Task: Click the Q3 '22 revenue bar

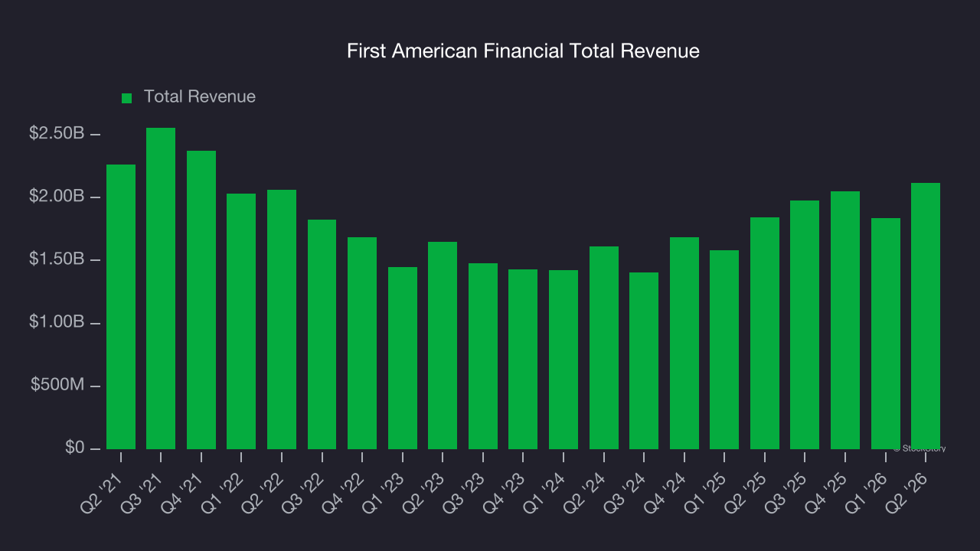Action: (x=322, y=334)
